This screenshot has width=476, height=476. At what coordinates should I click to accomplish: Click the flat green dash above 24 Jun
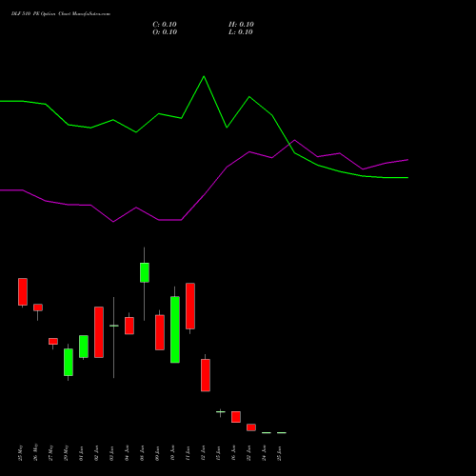coord(267,432)
